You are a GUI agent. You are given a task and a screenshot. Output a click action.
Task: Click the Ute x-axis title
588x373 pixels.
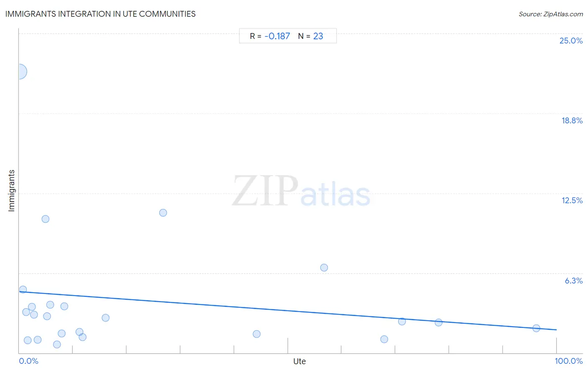pyautogui.click(x=299, y=361)
